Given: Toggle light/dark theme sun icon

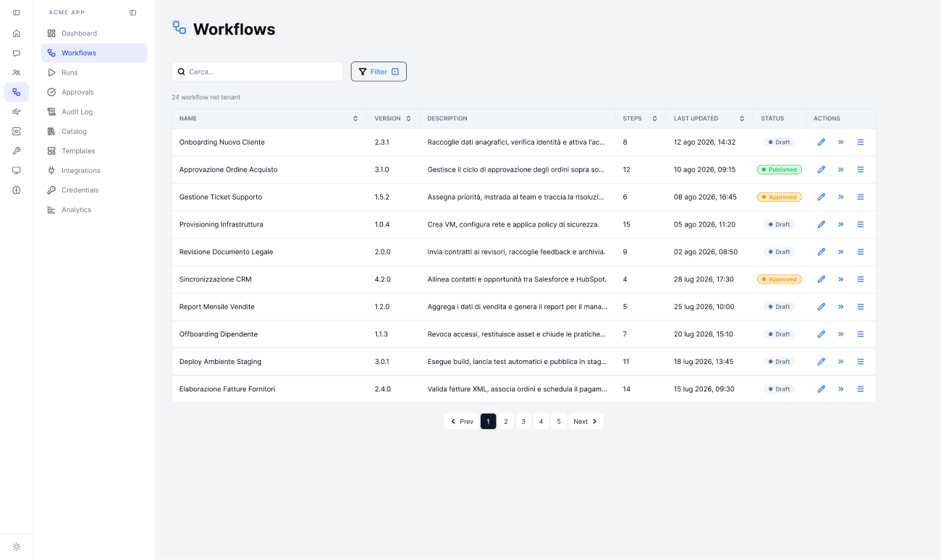Looking at the screenshot, I should coord(17,546).
